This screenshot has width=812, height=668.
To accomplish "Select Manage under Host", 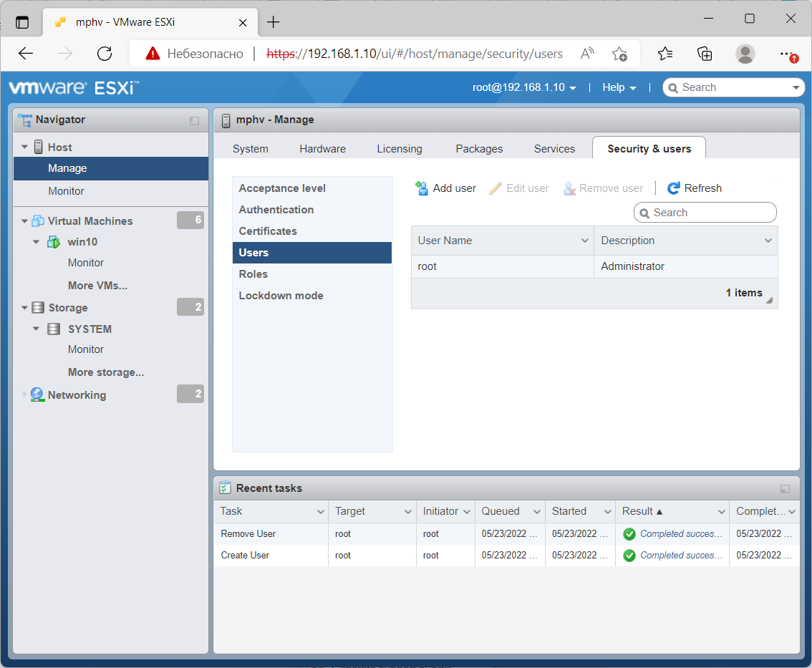I will (111, 168).
